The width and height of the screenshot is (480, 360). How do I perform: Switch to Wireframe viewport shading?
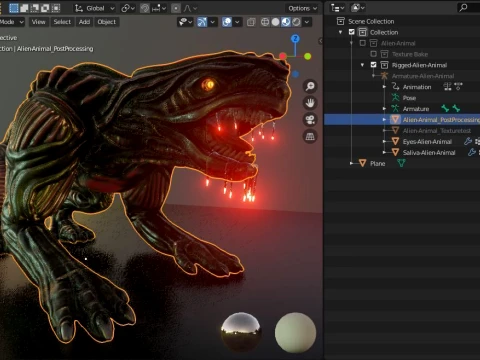click(265, 22)
